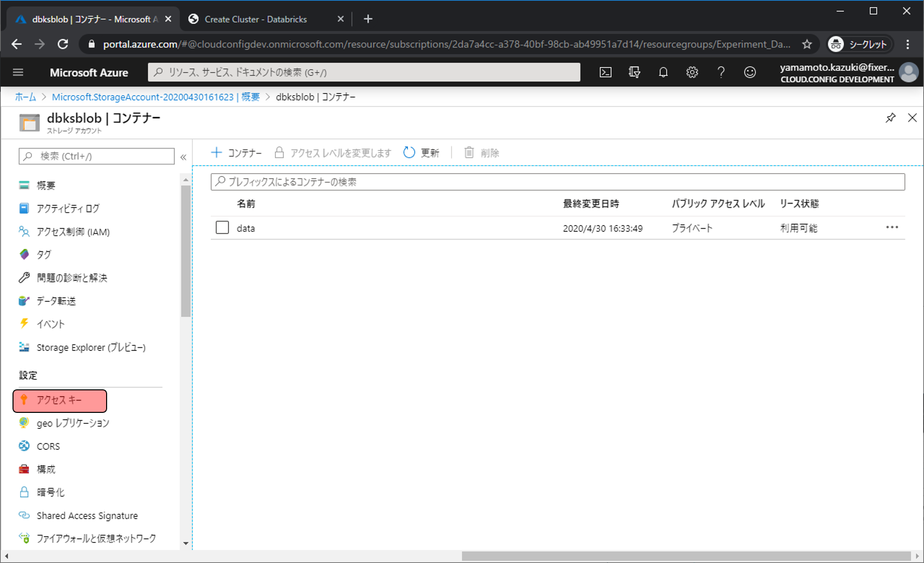Image resolution: width=924 pixels, height=563 pixels.
Task: Check the data container checkbox
Action: pyautogui.click(x=222, y=228)
